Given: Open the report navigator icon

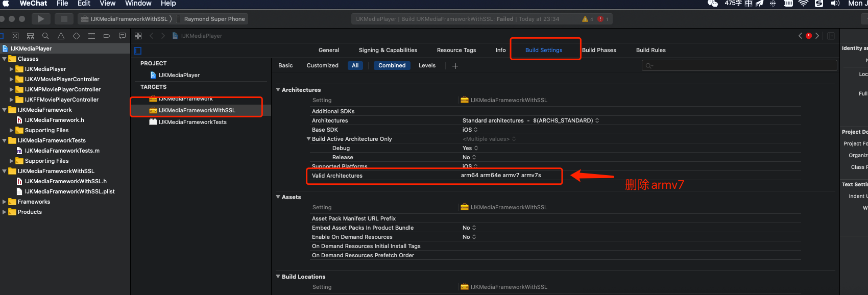Looking at the screenshot, I should [122, 36].
